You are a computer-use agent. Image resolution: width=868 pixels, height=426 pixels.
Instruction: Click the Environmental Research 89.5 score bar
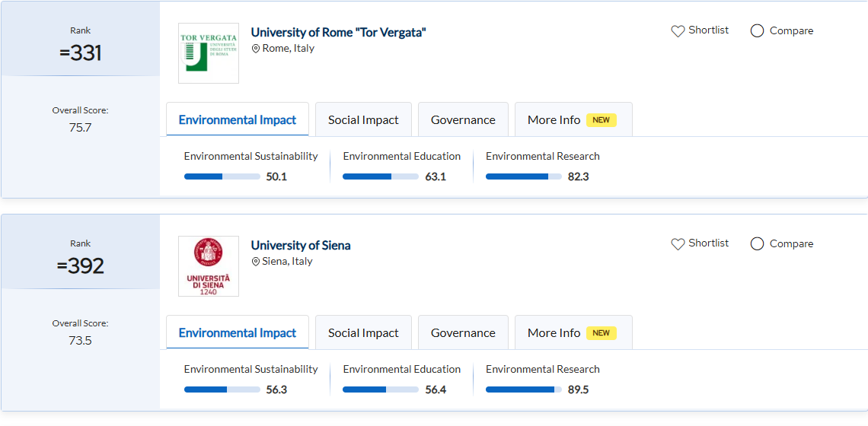[523, 389]
